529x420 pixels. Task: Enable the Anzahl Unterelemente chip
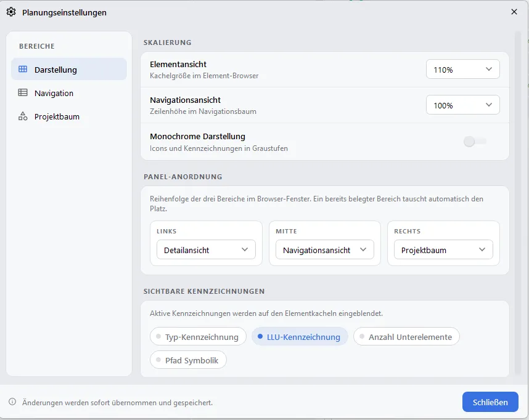406,336
